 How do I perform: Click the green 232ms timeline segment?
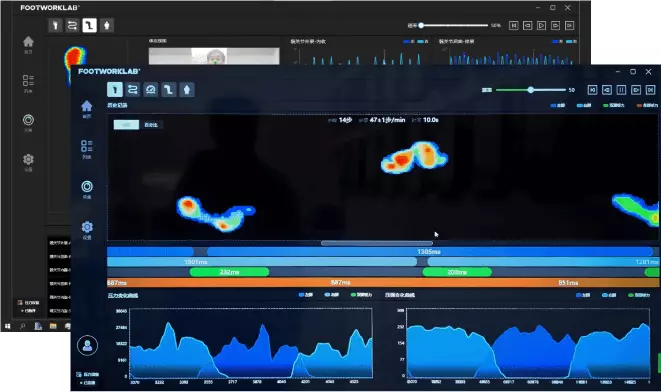tap(229, 272)
